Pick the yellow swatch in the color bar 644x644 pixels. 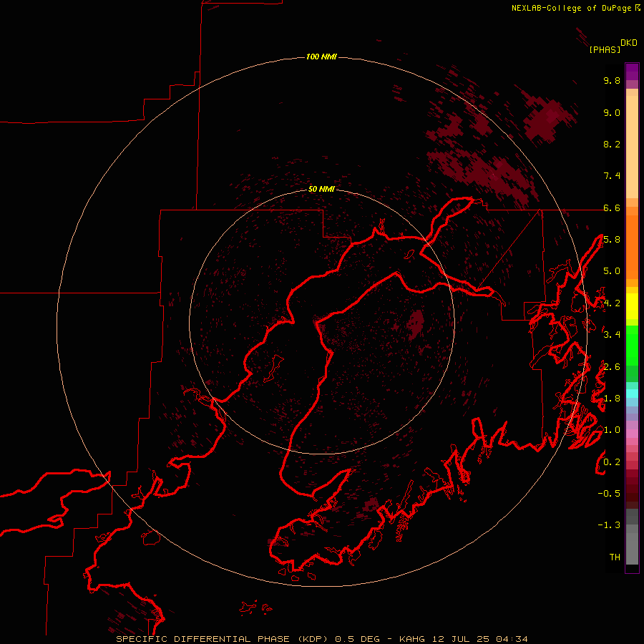pyautogui.click(x=632, y=306)
